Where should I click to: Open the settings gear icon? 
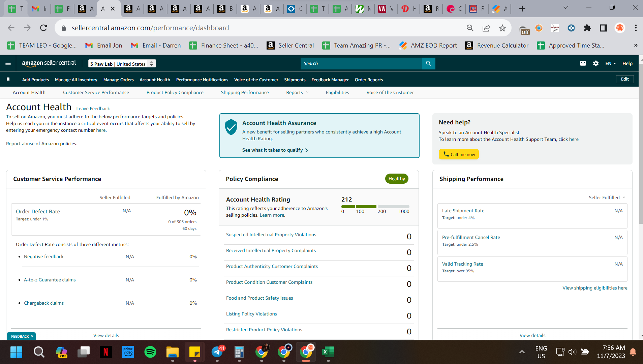click(596, 63)
